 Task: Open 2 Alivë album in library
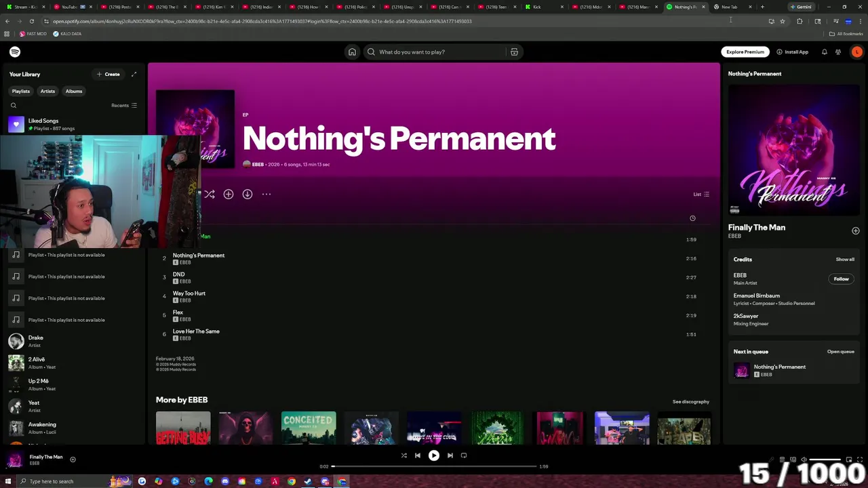tap(73, 363)
